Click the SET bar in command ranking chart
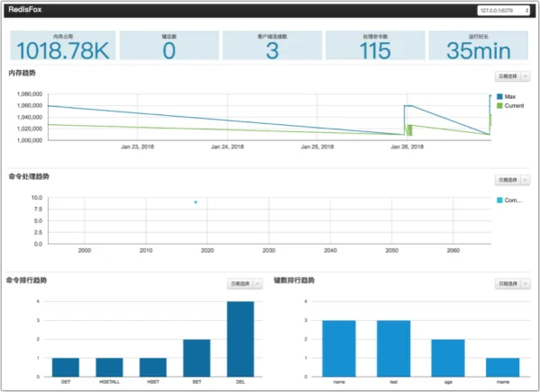This screenshot has height=392, width=540. 196,358
